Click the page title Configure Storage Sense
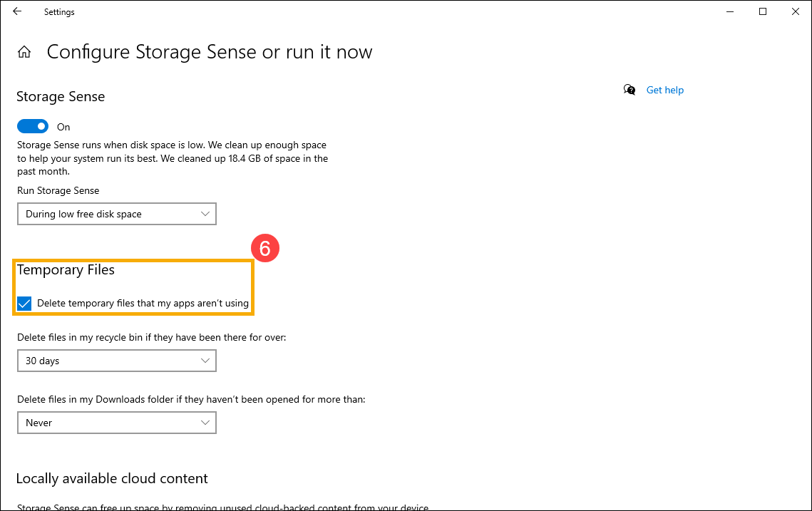812x511 pixels. click(x=210, y=52)
